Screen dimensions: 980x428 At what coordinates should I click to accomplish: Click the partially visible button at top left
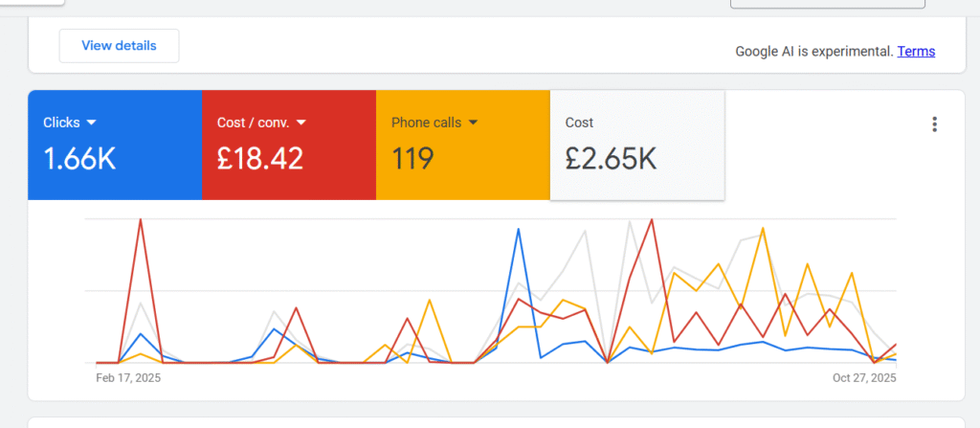pos(32,4)
